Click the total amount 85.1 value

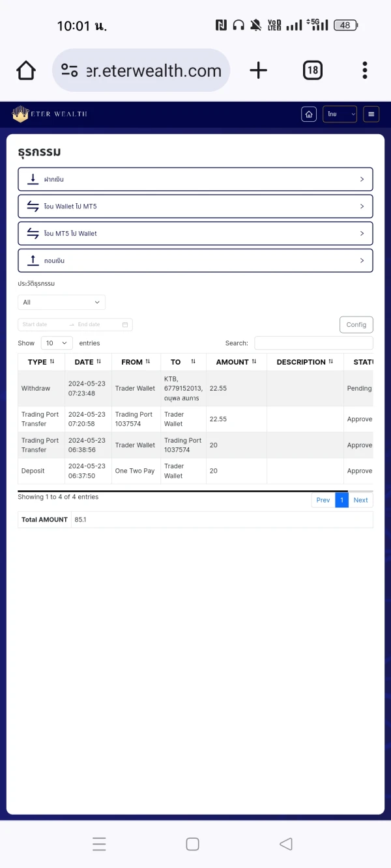coord(81,520)
